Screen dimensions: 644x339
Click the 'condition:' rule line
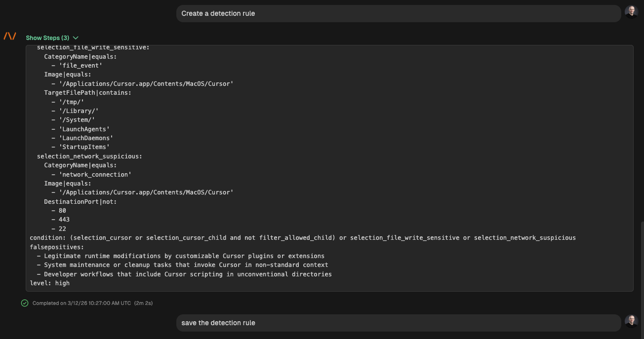pyautogui.click(x=303, y=238)
